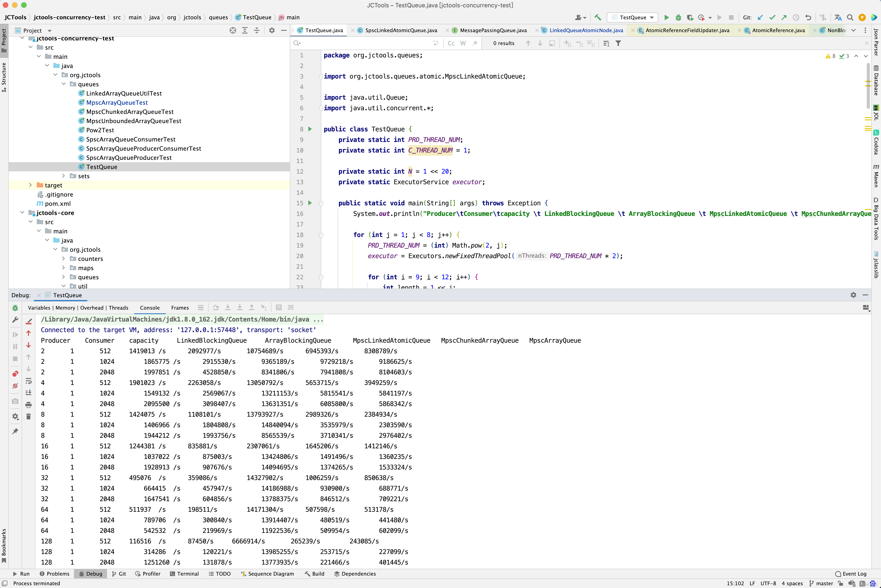Open the Terminal tool window
The image size is (881, 588).
tap(184, 574)
